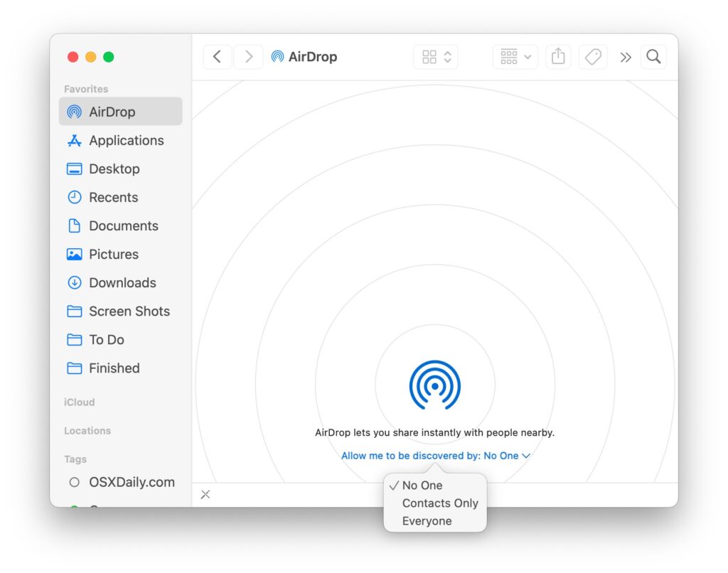Click the Desktop sidebar icon

[74, 168]
